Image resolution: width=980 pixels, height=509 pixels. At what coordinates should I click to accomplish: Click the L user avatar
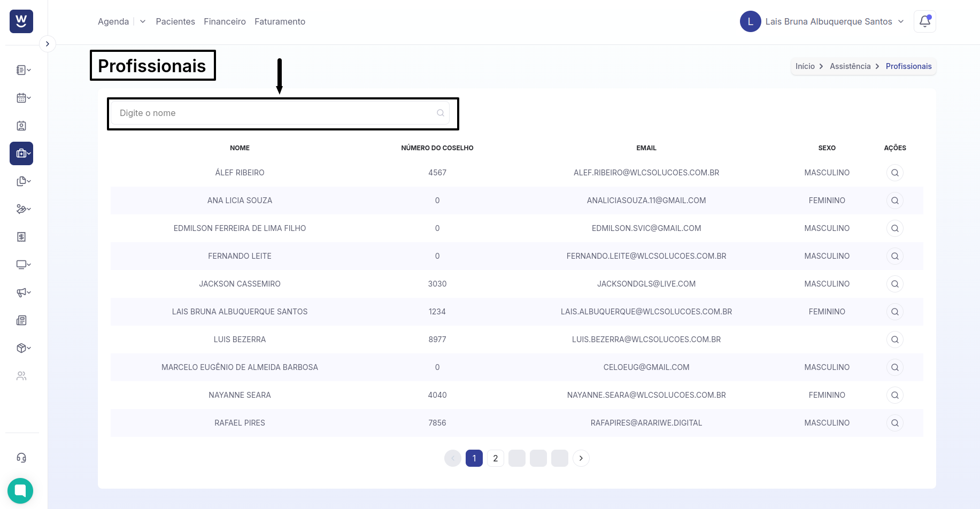tap(751, 21)
